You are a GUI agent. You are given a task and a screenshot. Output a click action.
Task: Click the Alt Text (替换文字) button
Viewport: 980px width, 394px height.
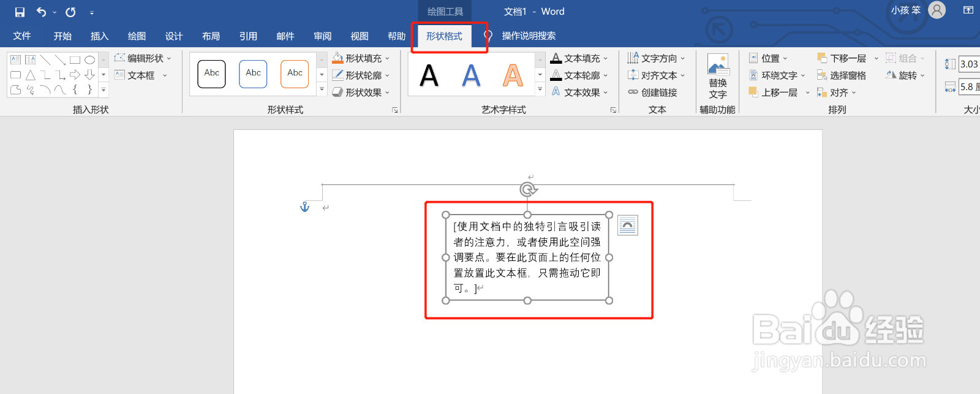718,77
